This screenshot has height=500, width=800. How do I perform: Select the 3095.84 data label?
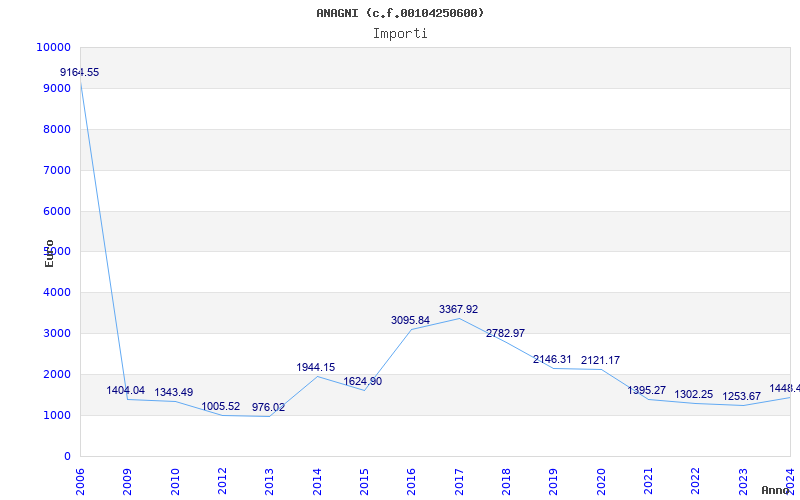[410, 320]
